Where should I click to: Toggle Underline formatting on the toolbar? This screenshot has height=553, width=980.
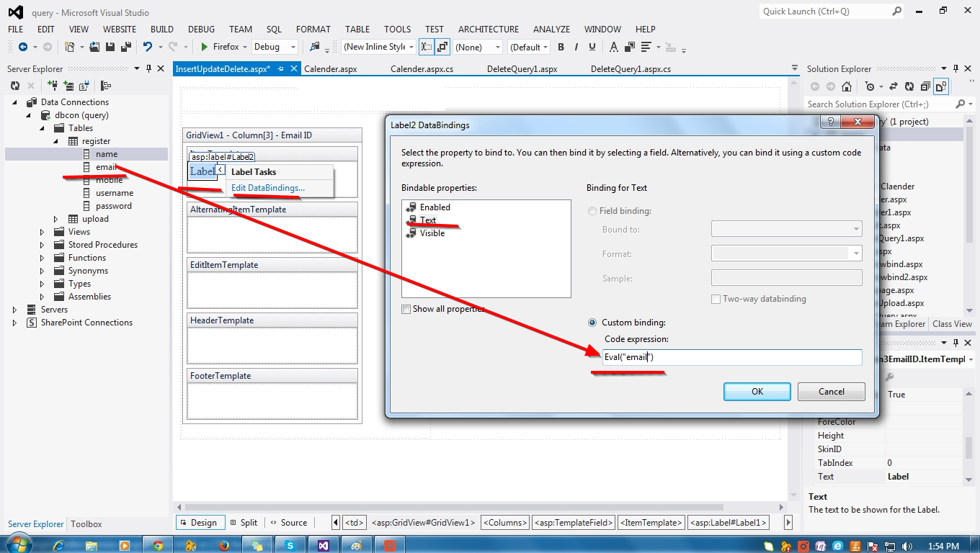(x=592, y=47)
